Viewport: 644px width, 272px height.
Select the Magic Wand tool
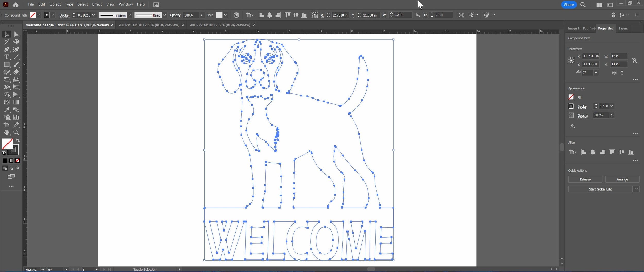point(7,42)
